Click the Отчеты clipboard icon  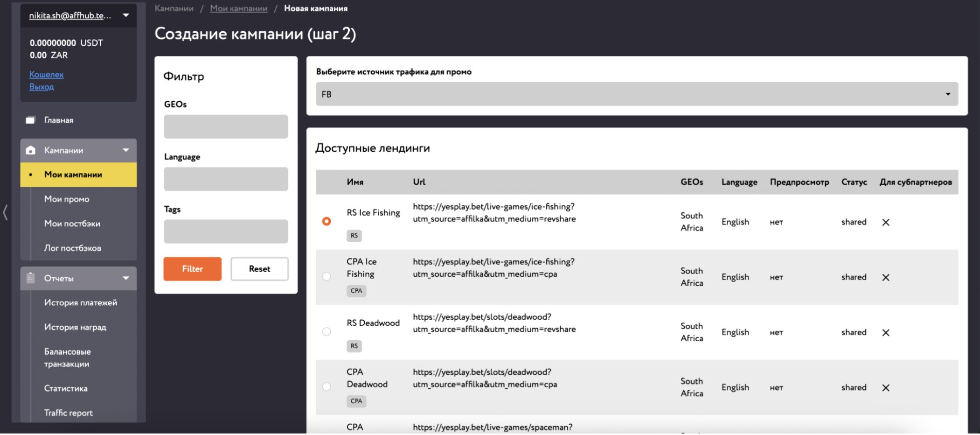tap(30, 278)
